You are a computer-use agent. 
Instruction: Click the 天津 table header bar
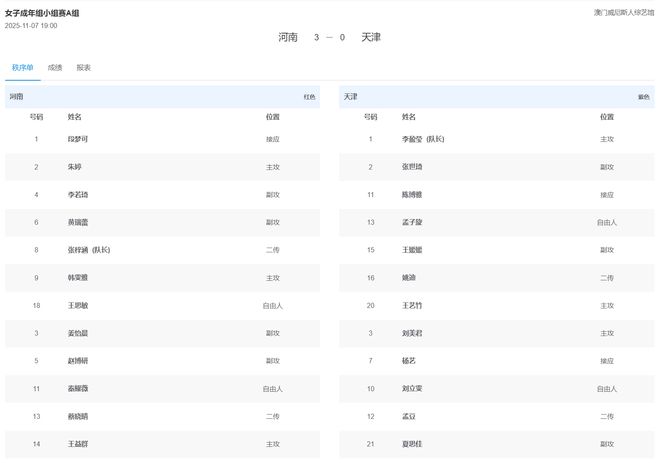pyautogui.click(x=495, y=97)
